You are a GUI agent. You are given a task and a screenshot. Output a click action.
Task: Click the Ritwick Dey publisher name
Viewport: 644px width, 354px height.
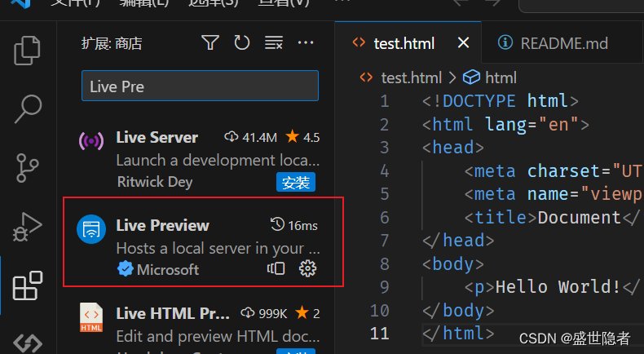coord(155,182)
